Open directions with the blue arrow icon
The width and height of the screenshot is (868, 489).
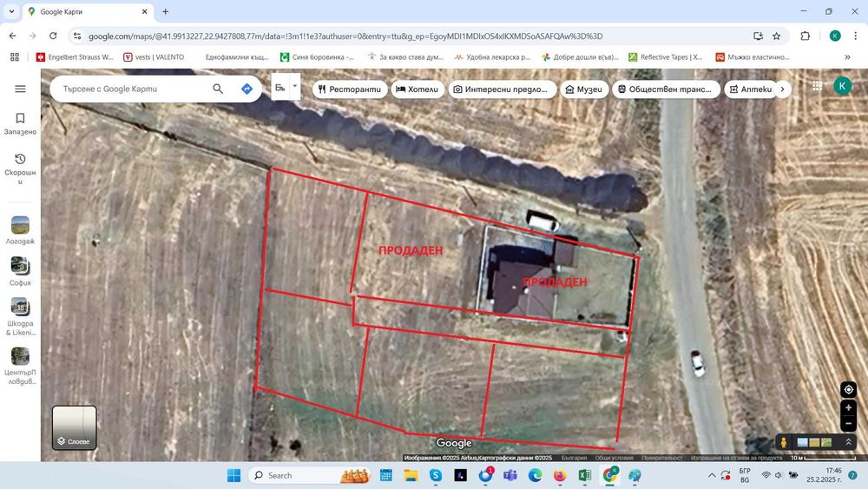[x=247, y=89]
